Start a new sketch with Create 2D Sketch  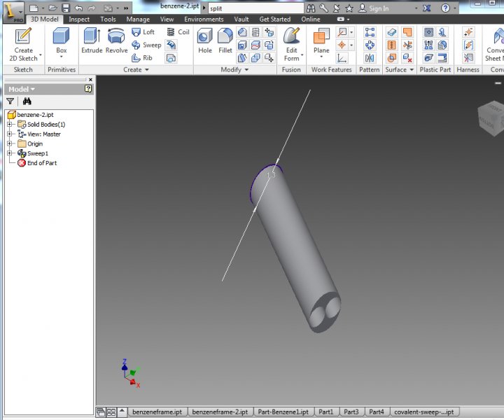(23, 43)
